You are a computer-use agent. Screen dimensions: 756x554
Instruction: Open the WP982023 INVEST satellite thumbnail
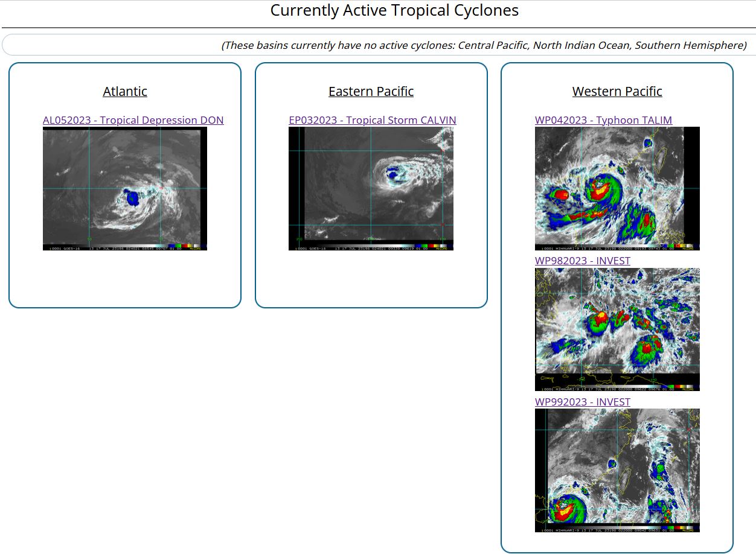[617, 330]
